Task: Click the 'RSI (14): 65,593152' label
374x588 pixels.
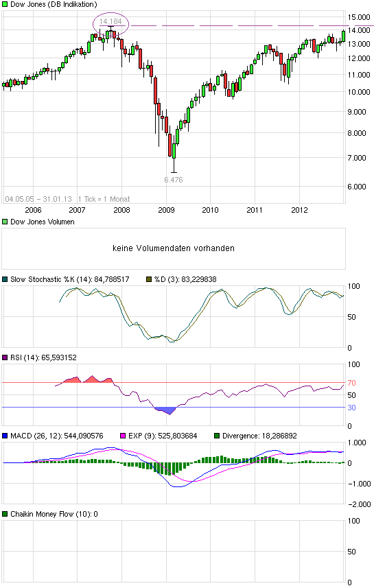Action: [x=43, y=357]
